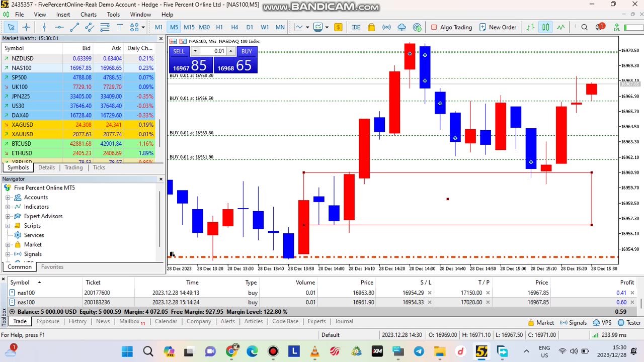Toggle Algo Trading
This screenshot has height=362, width=644.
[x=451, y=27]
